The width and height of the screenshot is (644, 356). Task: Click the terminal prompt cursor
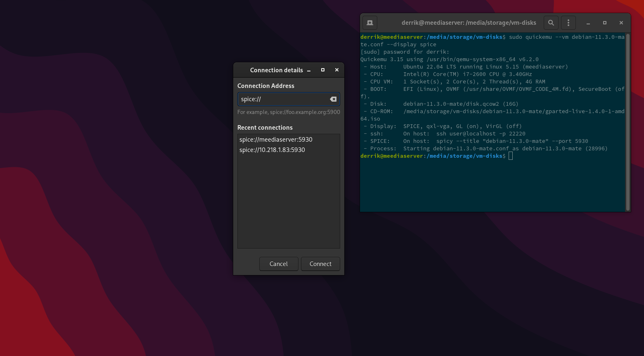pyautogui.click(x=511, y=156)
